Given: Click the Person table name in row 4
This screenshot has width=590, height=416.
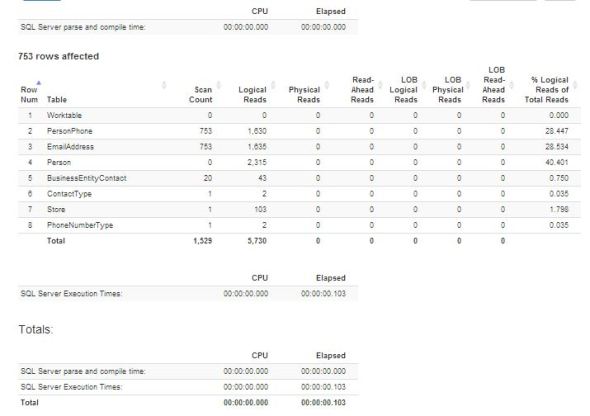Looking at the screenshot, I should tap(59, 162).
